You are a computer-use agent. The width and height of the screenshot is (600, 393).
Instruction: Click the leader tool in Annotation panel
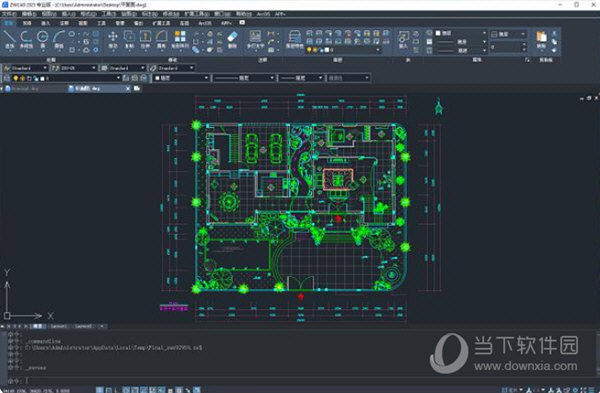(x=271, y=42)
